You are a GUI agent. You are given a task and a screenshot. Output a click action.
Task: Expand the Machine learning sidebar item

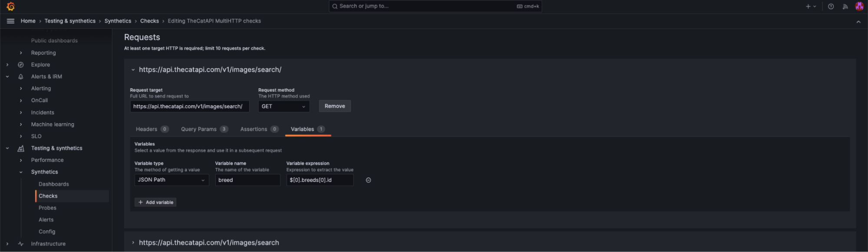pyautogui.click(x=21, y=125)
